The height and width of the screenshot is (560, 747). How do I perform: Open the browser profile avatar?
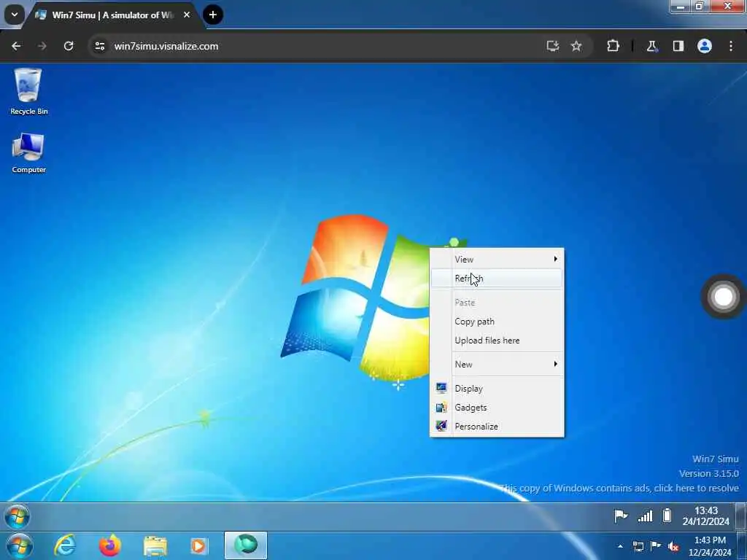[x=705, y=46]
